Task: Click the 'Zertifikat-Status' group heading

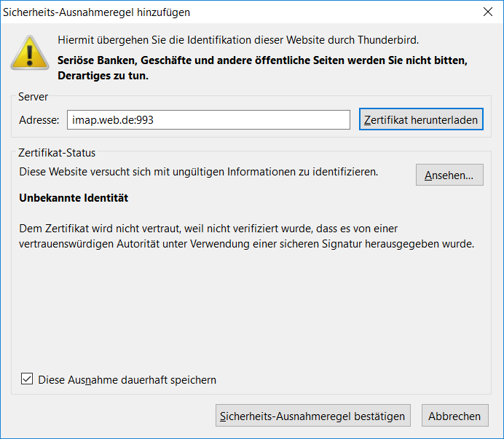Action: click(x=58, y=153)
